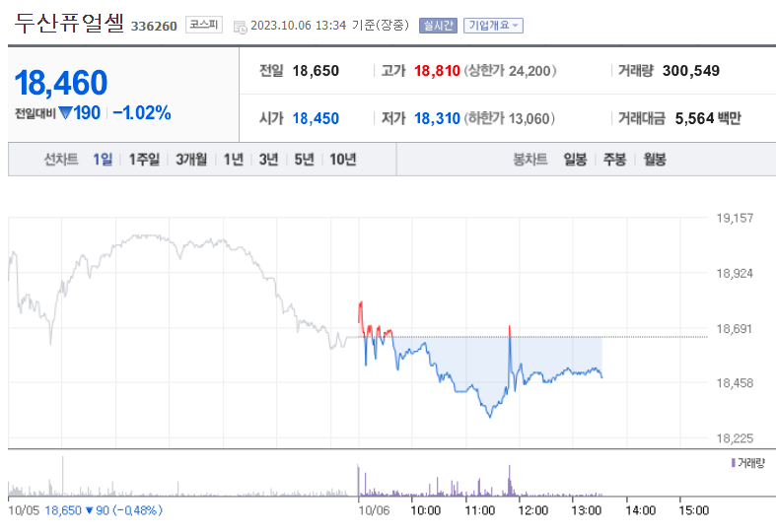Click the current price 18,460
The width and height of the screenshot is (776, 532).
click(x=61, y=83)
